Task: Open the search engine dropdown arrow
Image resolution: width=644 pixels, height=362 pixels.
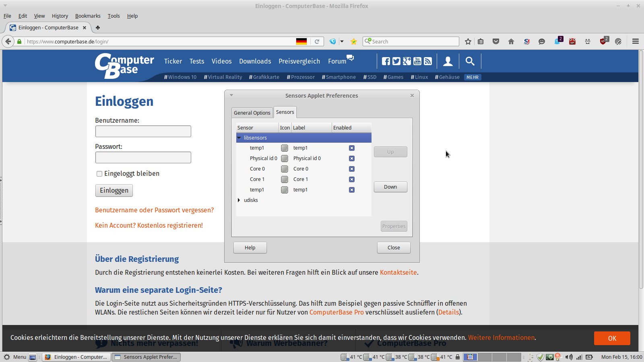Action: coord(342,41)
